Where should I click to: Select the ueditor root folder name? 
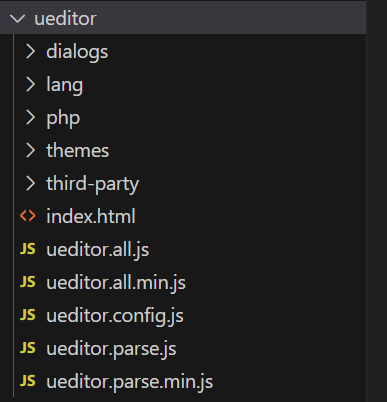pyautogui.click(x=65, y=18)
